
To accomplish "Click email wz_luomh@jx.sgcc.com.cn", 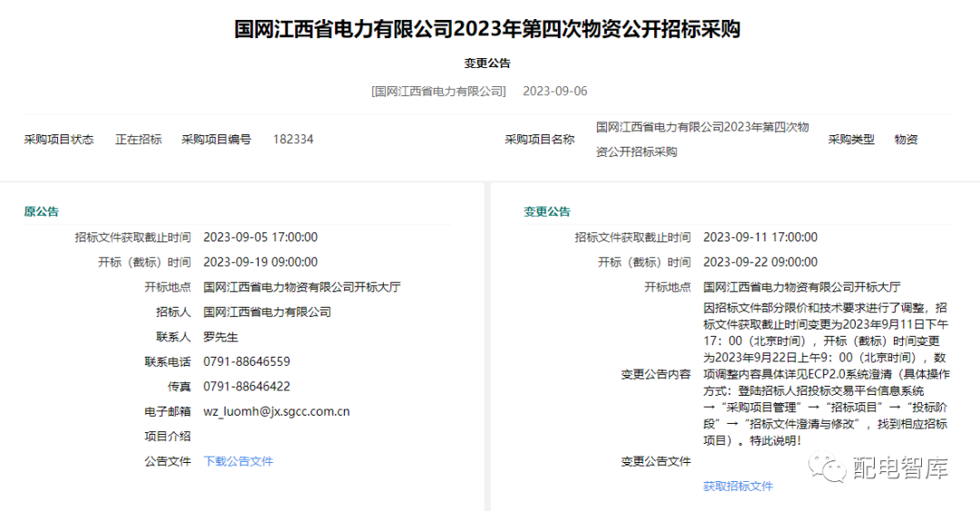I will click(x=276, y=411).
